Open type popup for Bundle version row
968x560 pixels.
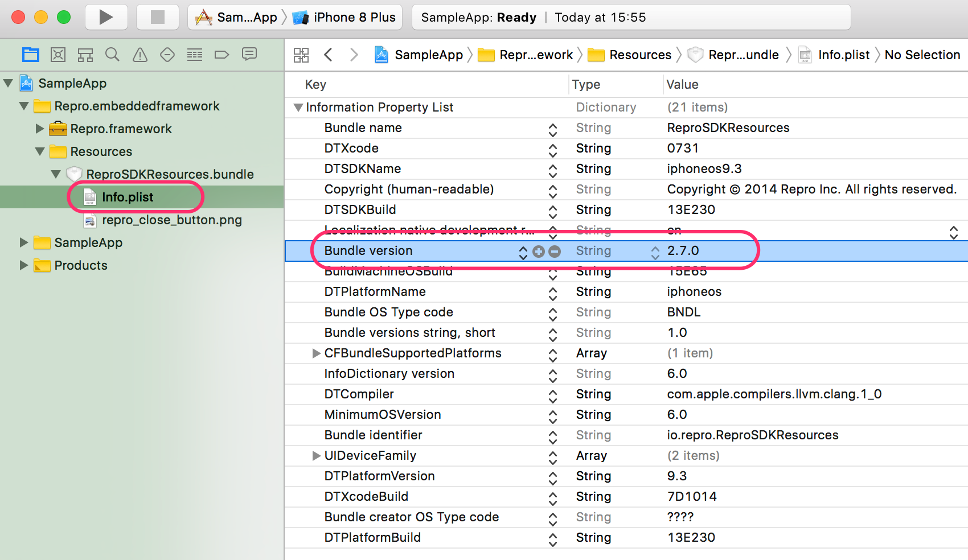click(655, 253)
